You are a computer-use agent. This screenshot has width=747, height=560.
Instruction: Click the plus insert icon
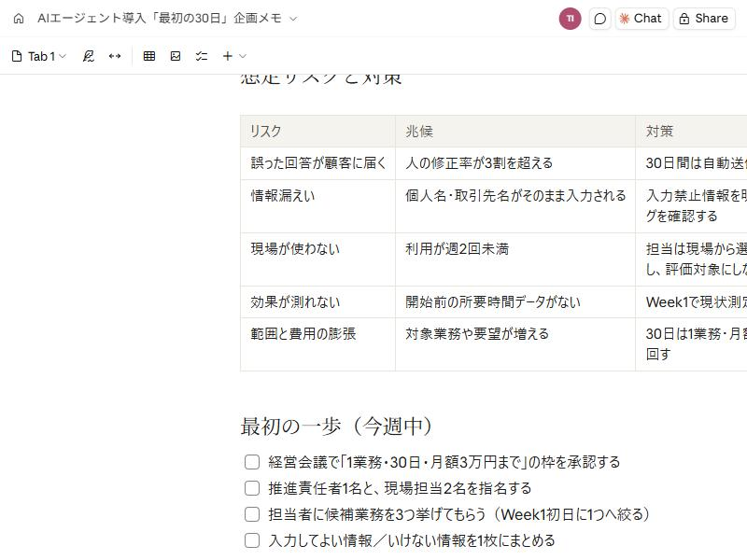tap(228, 56)
